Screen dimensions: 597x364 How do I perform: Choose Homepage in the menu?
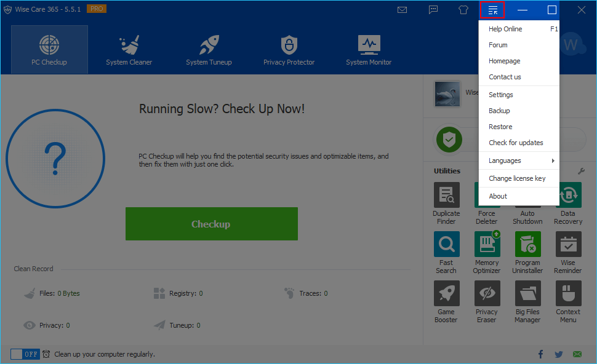coord(519,61)
